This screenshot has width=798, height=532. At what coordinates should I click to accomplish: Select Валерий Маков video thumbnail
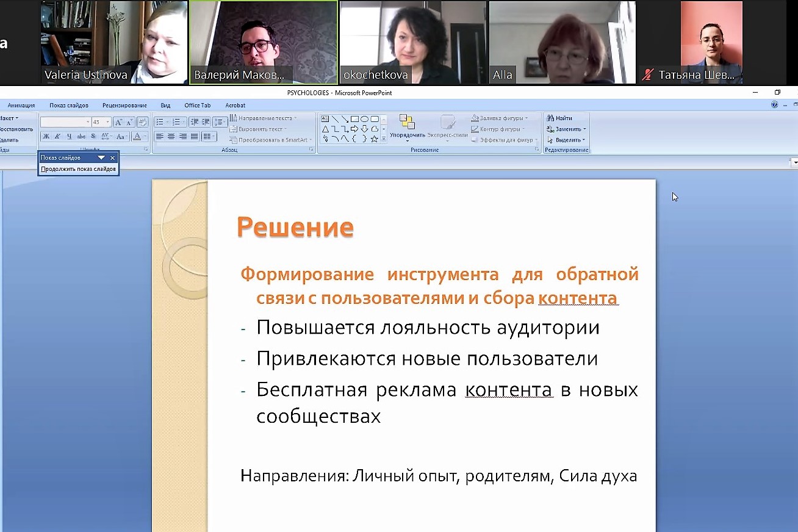(264, 42)
